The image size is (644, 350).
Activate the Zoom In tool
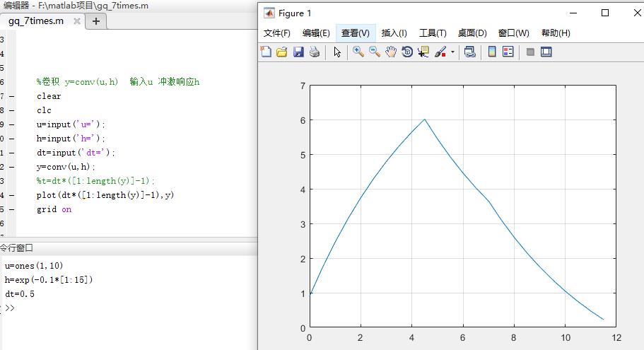tap(358, 52)
